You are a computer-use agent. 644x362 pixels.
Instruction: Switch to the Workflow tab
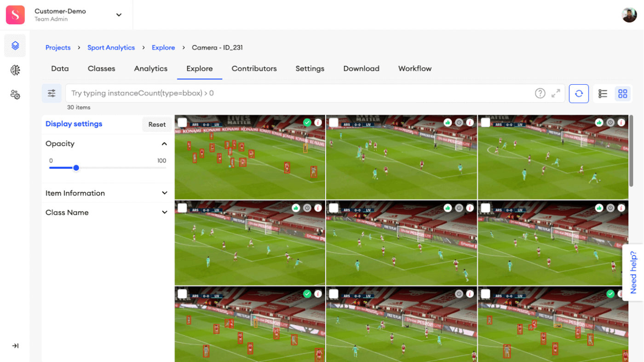tap(415, 69)
